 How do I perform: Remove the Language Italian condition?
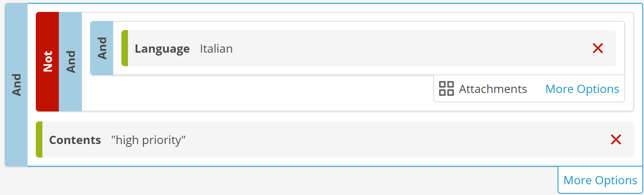pos(598,49)
